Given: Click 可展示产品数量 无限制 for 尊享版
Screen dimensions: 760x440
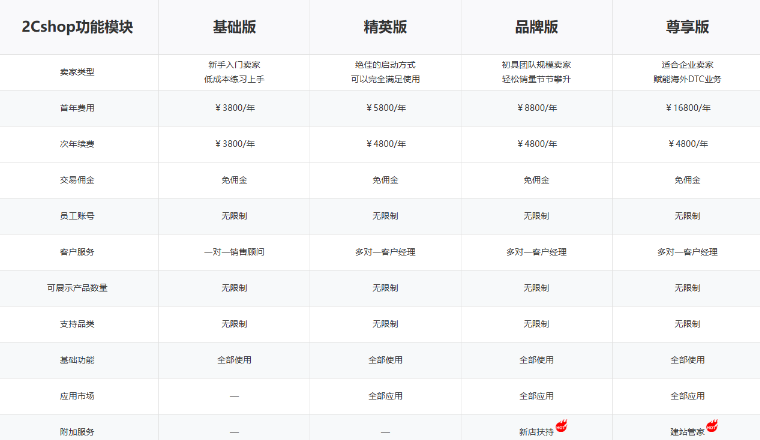Looking at the screenshot, I should pos(687,288).
